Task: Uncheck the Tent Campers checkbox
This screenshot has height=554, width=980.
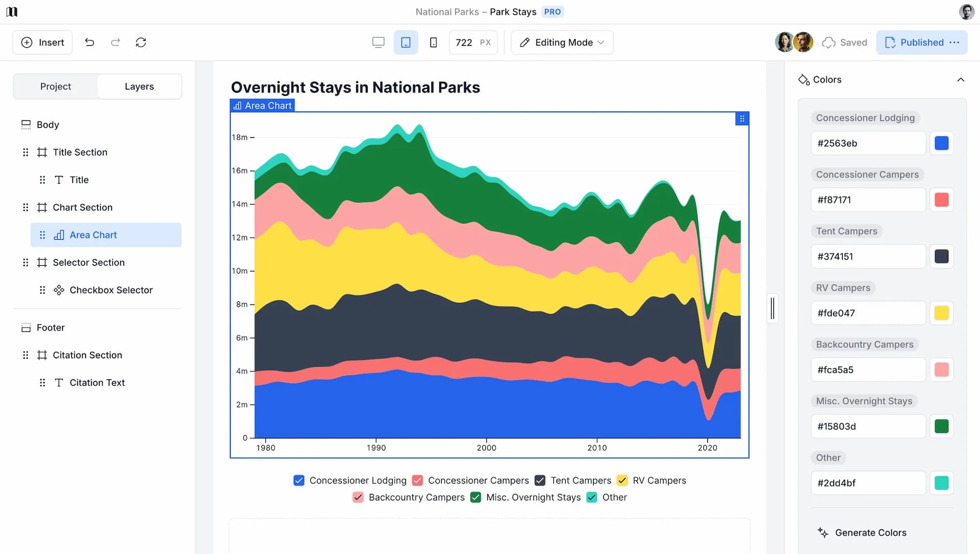Action: (x=540, y=480)
